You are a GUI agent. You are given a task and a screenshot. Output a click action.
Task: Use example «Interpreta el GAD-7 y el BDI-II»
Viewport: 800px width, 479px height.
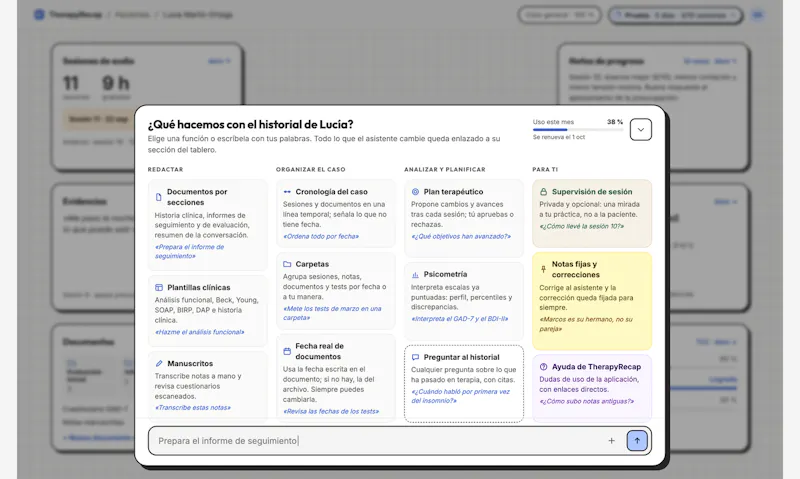pos(460,319)
